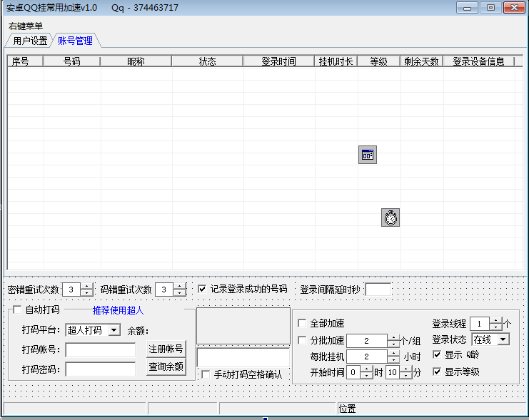Open the 登录状态 dropdown

click(x=503, y=339)
